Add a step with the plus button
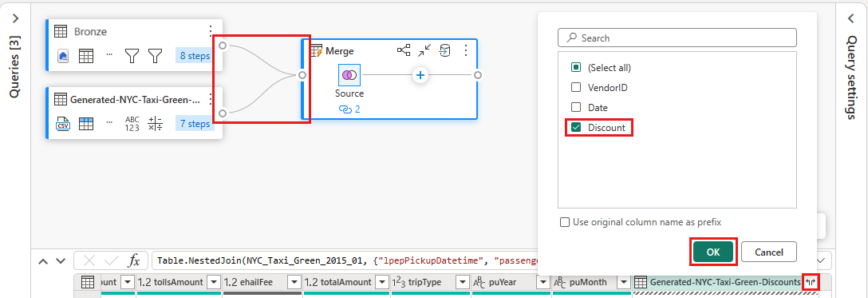This screenshot has width=868, height=298. coord(420,75)
